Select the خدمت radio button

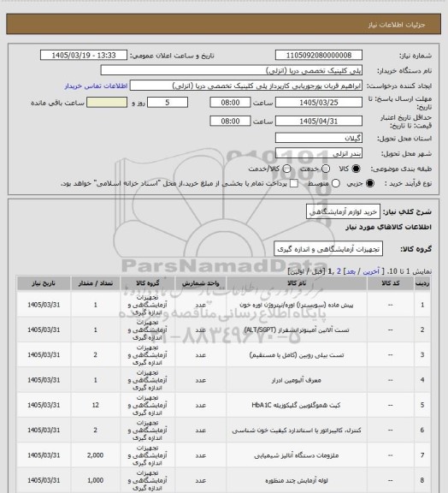pos(326,169)
